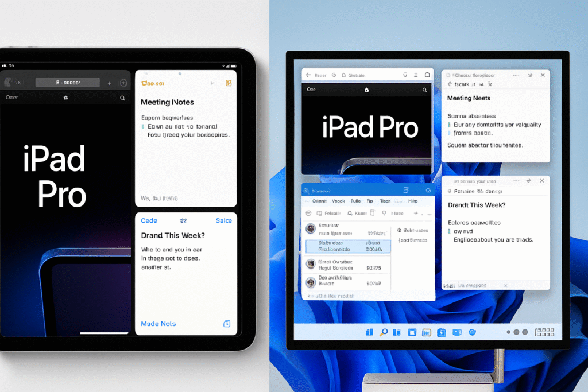Open ellipsis menu in Drandt This Week window

coord(516,181)
